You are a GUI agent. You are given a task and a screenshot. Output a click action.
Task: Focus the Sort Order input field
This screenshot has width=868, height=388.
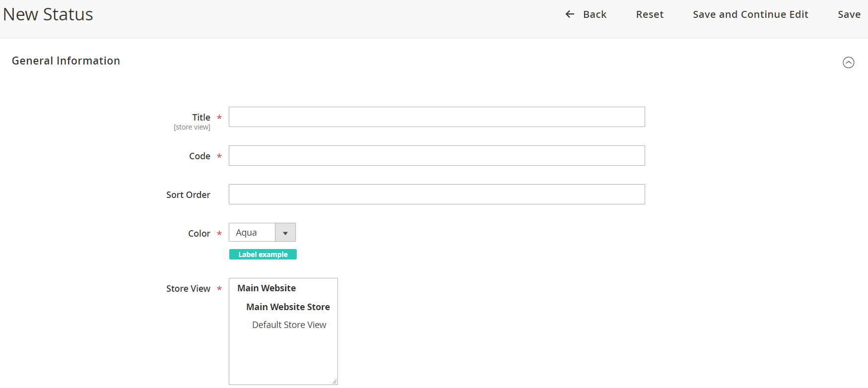(437, 194)
